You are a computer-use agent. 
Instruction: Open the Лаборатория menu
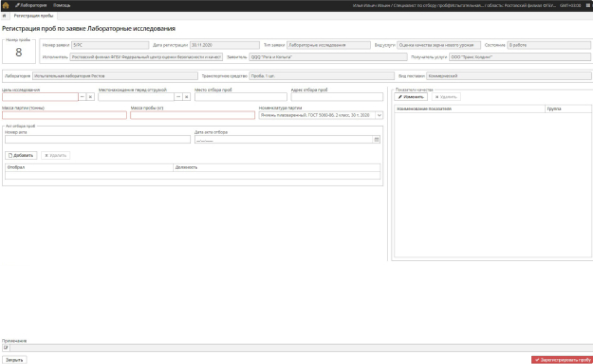(31, 5)
